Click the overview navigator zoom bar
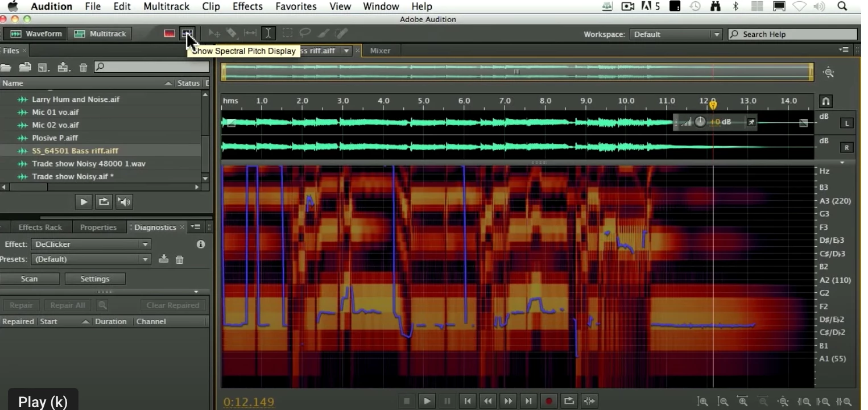Image resolution: width=868 pixels, height=410 pixels. [x=516, y=72]
